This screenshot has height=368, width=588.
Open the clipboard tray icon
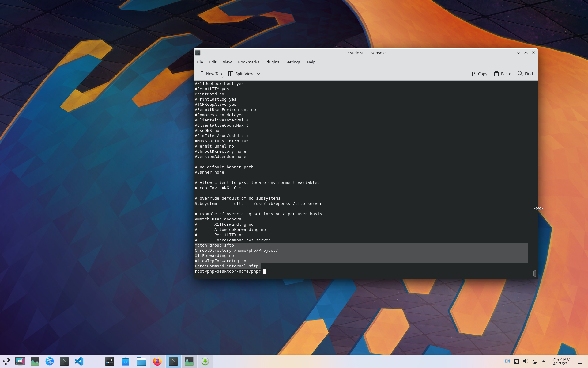(x=516, y=361)
